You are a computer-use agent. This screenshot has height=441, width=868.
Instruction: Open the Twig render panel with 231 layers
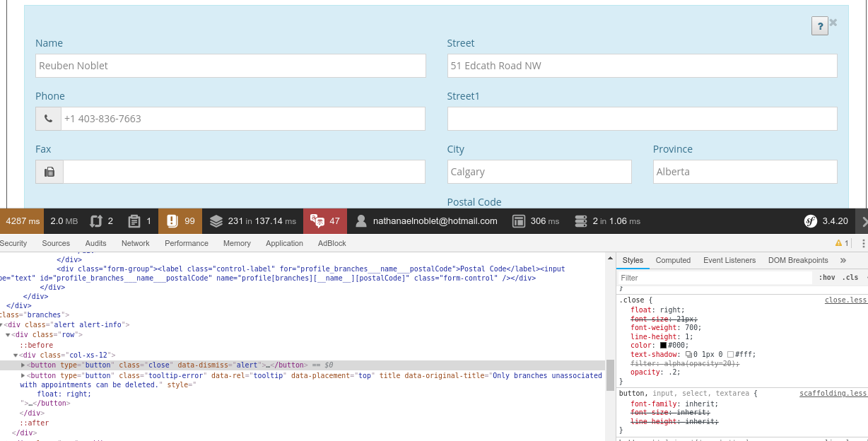click(x=253, y=221)
